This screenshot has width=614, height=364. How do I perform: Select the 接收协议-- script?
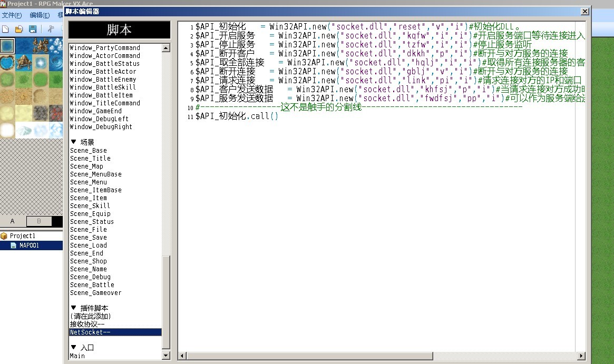point(87,324)
